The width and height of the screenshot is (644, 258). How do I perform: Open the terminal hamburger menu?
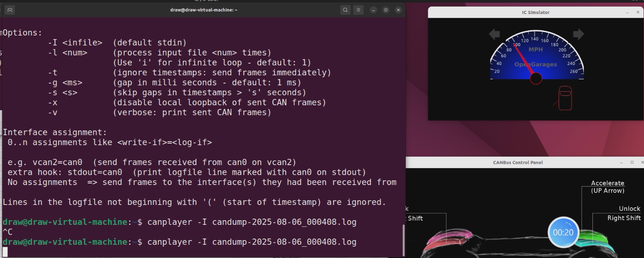pos(358,10)
